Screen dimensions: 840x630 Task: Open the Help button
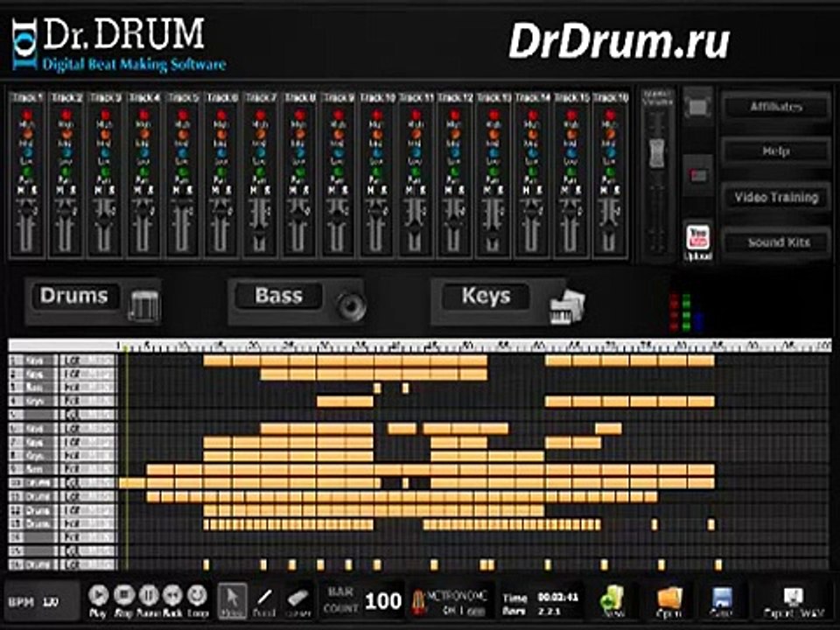(x=776, y=151)
